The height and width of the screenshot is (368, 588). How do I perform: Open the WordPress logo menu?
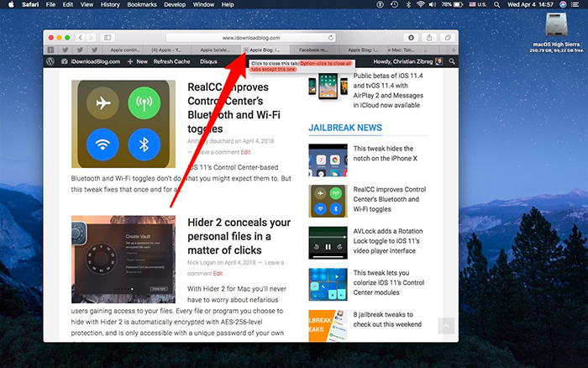click(x=50, y=61)
